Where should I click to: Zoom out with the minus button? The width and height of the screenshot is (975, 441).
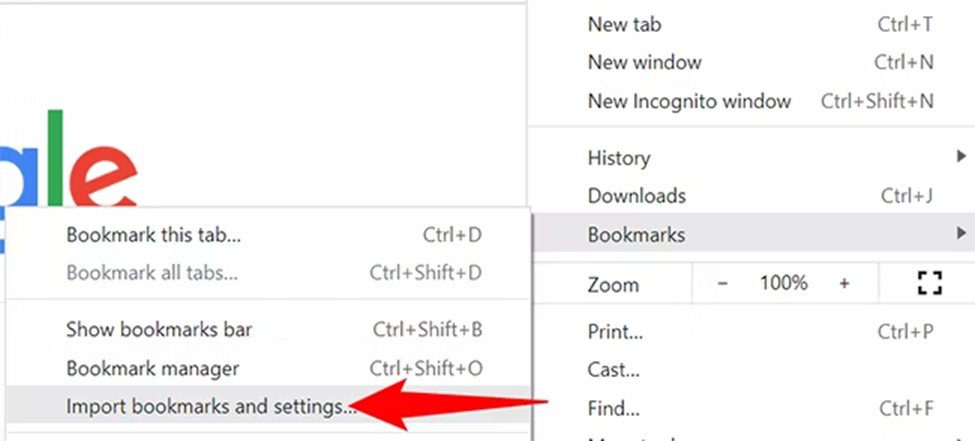[723, 284]
